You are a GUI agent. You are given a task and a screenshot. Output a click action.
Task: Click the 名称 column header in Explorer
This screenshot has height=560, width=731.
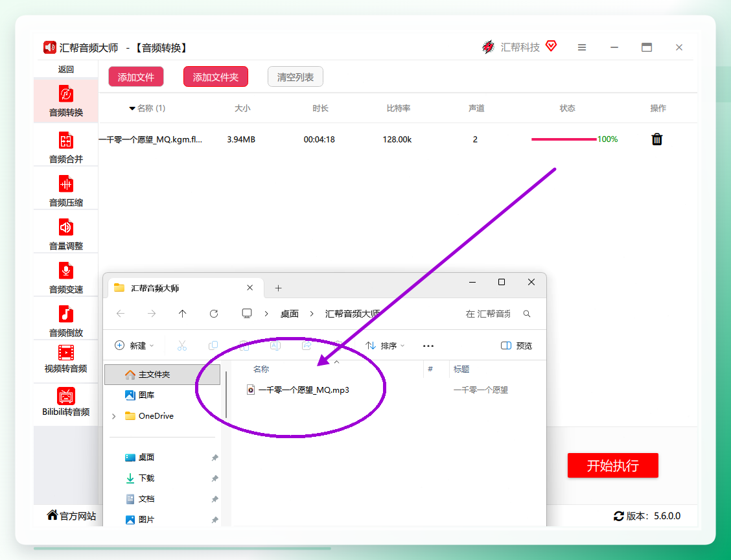click(261, 369)
